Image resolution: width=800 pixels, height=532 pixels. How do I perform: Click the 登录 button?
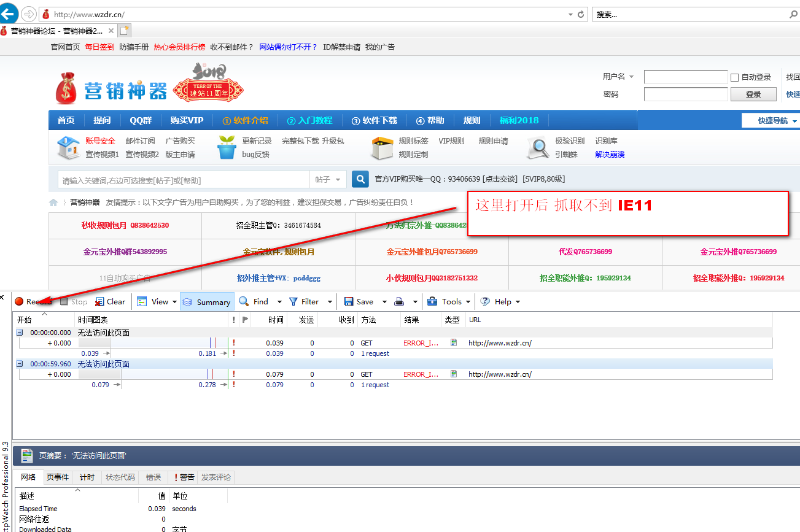753,94
